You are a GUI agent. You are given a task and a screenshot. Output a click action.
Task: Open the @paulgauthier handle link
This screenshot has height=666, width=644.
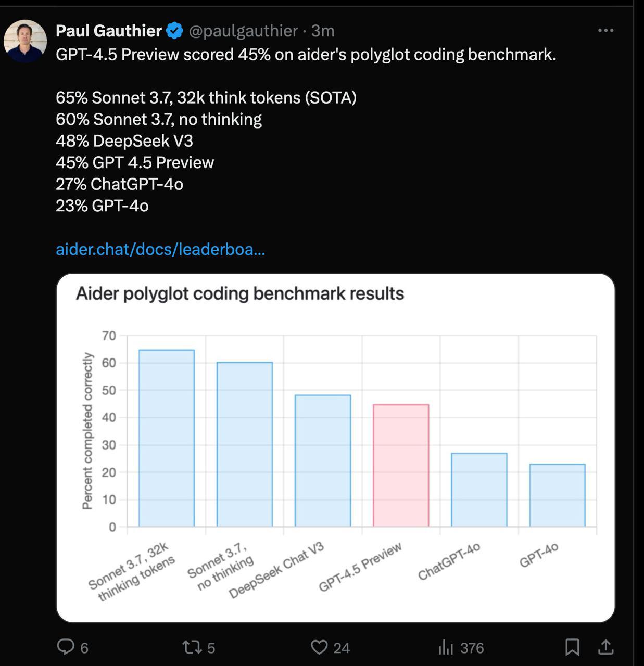coord(243,31)
